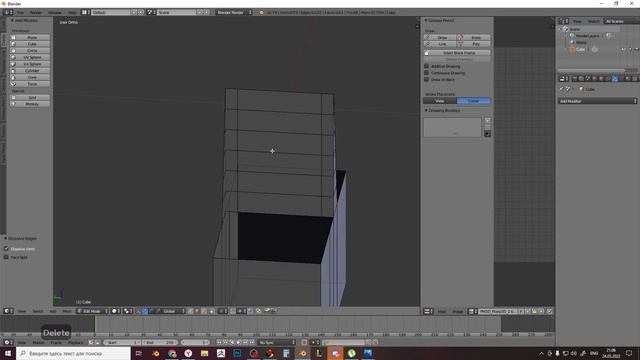Enable Draw on Back checkbox

(427, 79)
